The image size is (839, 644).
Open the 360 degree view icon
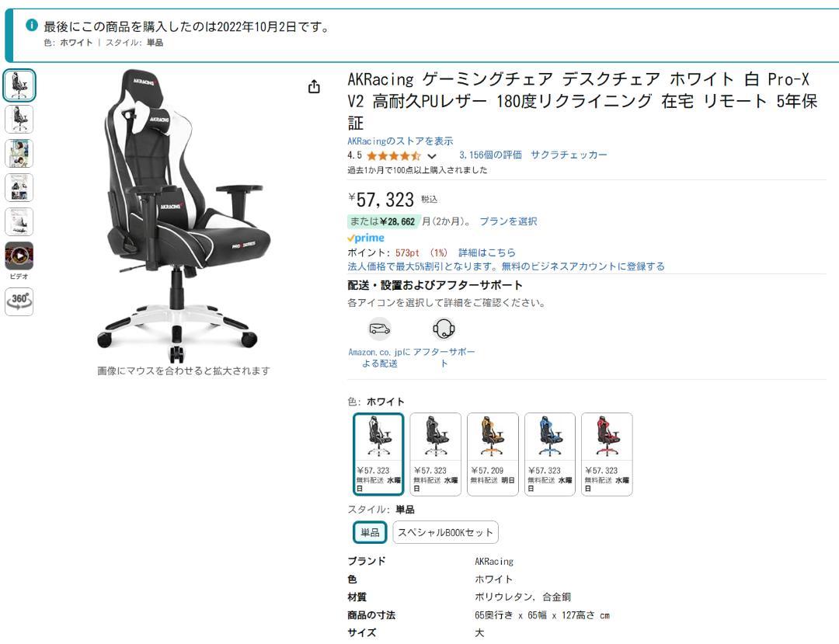19,301
